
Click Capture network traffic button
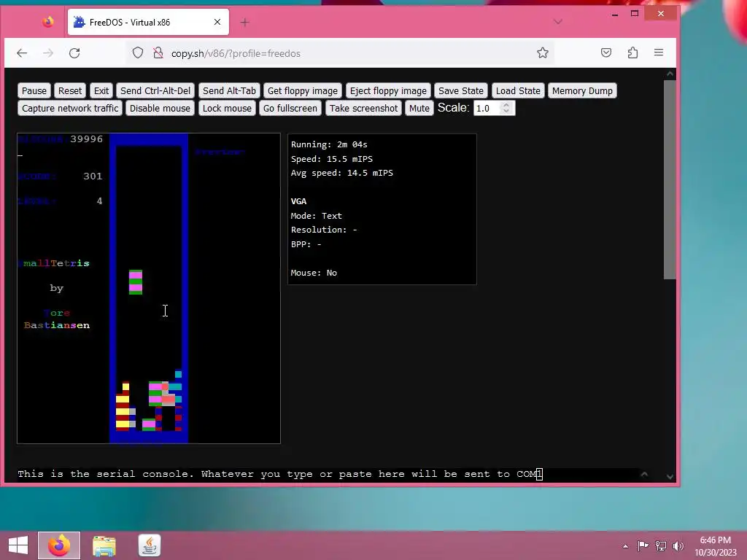[x=70, y=108]
